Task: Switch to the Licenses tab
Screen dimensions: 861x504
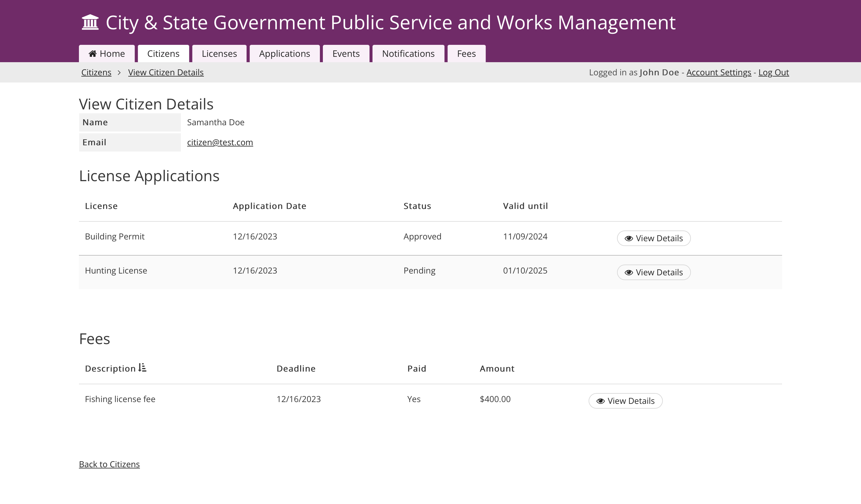Action: [219, 54]
